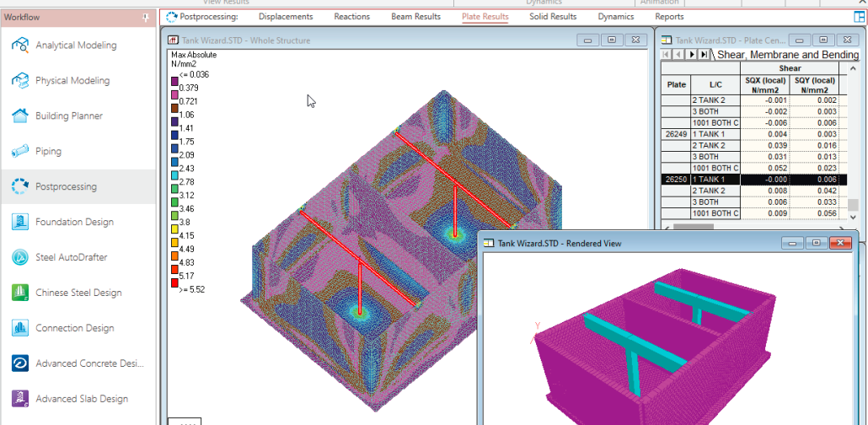
Task: Click the 3.46 green legend swatch
Action: pos(174,202)
